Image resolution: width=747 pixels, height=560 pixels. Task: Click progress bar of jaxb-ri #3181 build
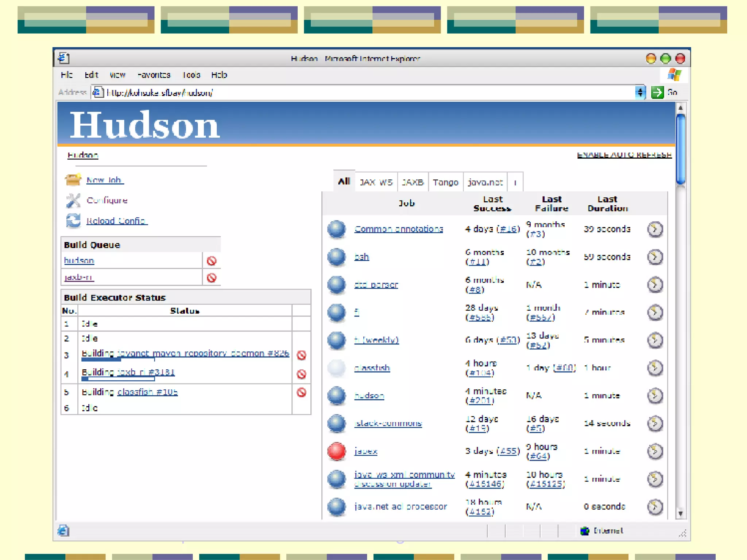pos(118,379)
